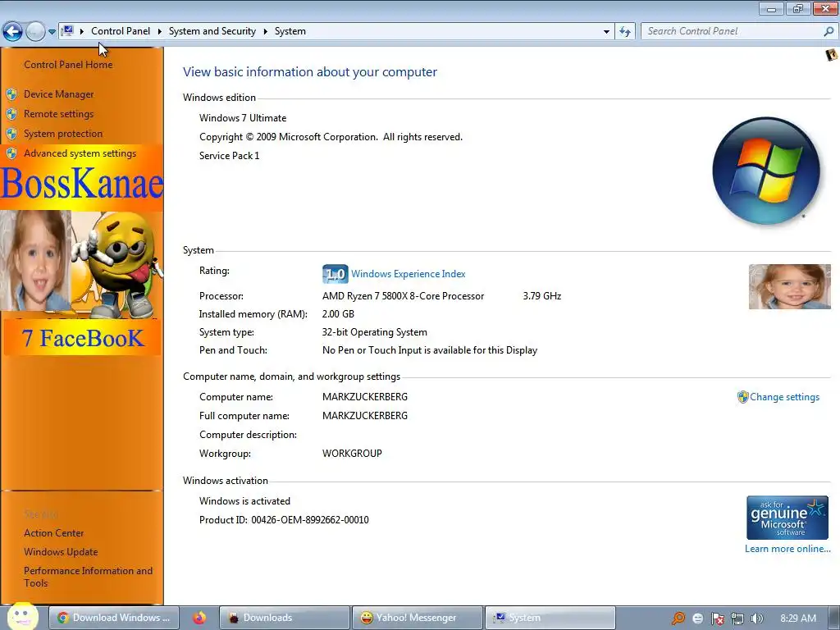Open Performance Information and Tools

pos(88,577)
